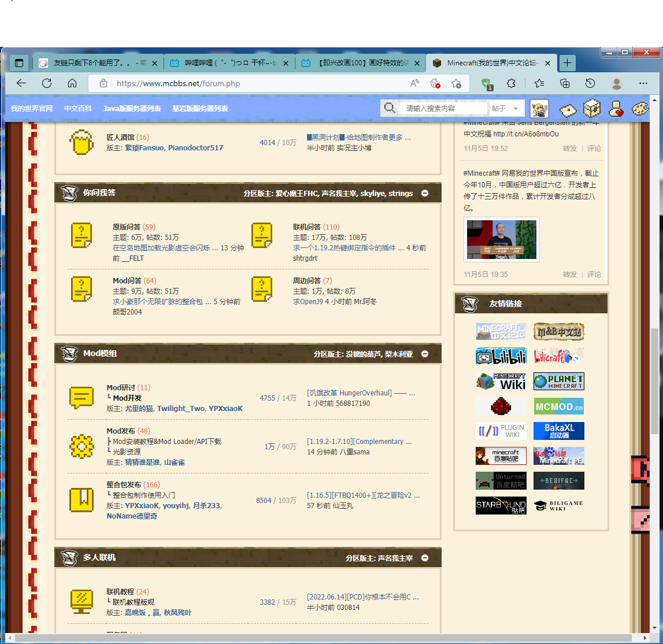Open the Java版服务器列表 navigation link
663x644 pixels.
[x=132, y=109]
